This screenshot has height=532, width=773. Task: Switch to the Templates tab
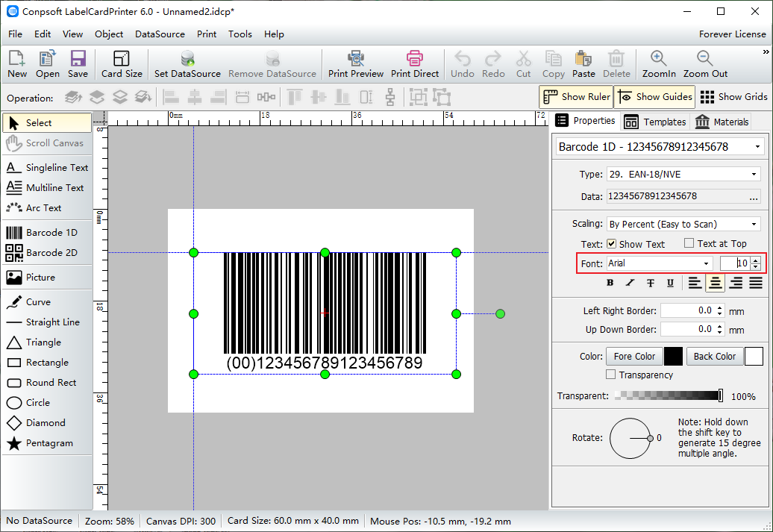(x=655, y=122)
